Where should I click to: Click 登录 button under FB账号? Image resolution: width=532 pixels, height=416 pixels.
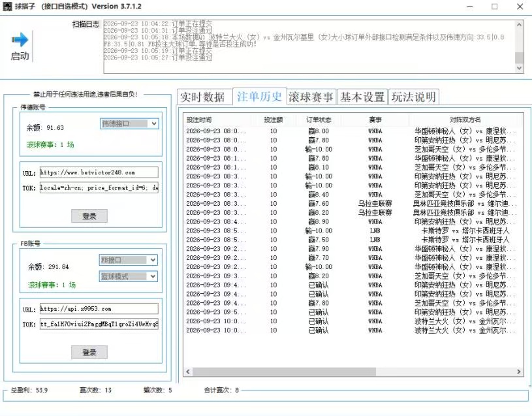[x=89, y=352]
